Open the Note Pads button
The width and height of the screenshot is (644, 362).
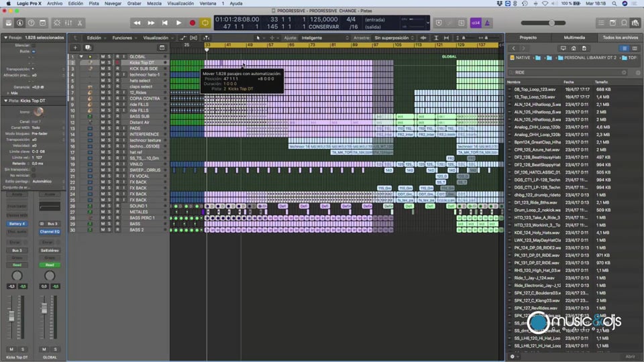(x=612, y=23)
